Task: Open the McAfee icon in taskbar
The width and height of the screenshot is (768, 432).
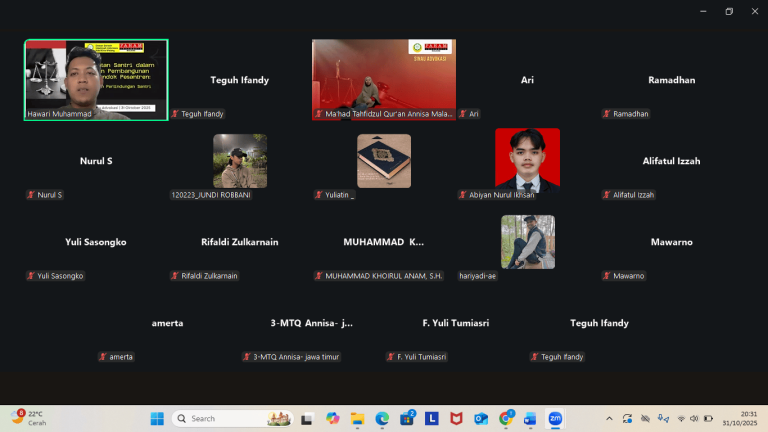Action: [x=456, y=418]
